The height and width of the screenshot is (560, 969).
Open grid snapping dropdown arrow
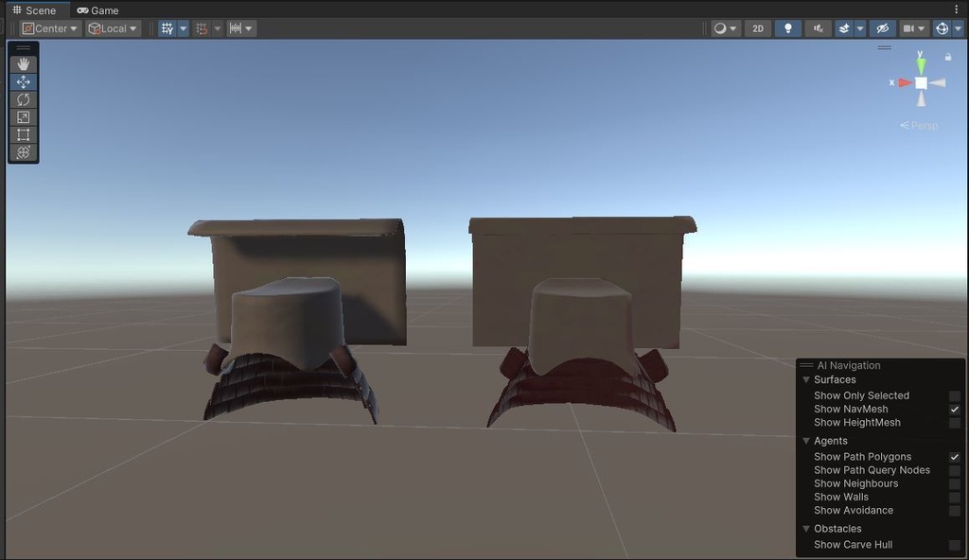217,28
